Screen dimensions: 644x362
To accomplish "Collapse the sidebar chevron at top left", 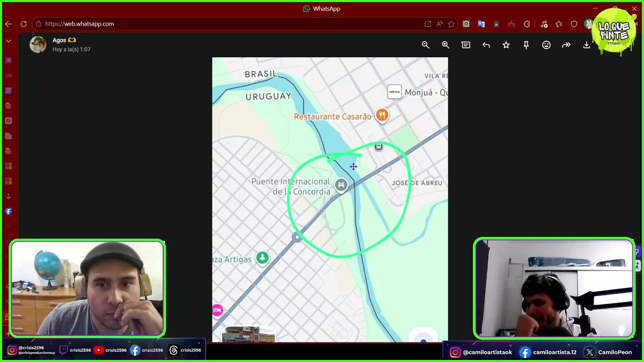I will click(9, 41).
